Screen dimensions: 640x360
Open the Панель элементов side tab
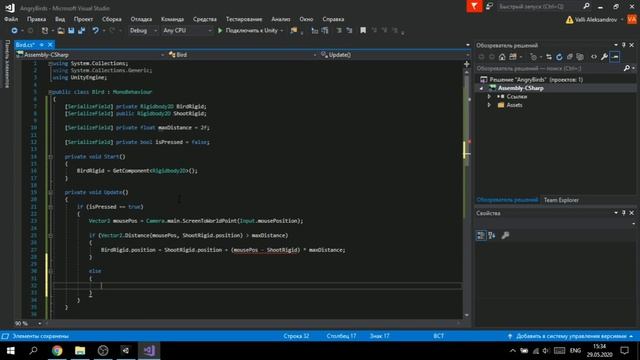7,64
